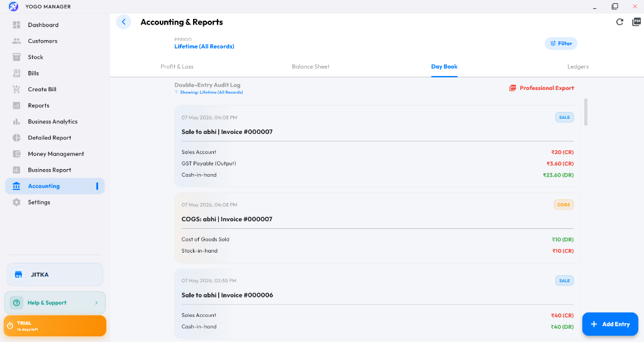This screenshot has height=342, width=644.
Task: Open Create Bill cart icon
Action: click(16, 89)
